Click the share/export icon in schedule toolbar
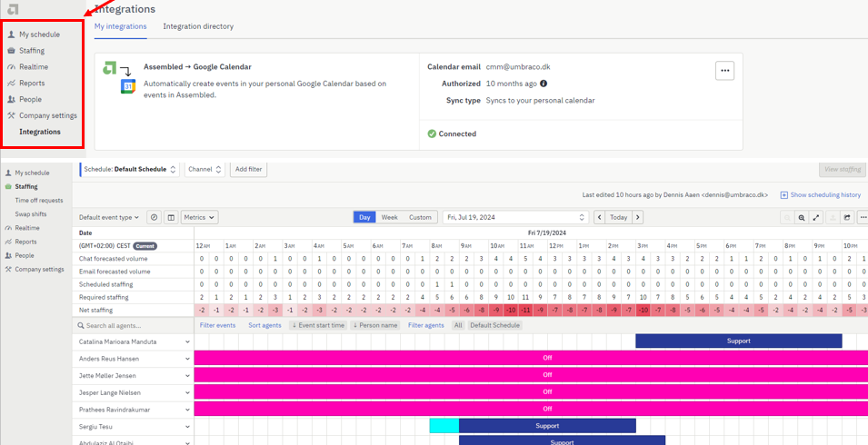The height and width of the screenshot is (445, 868). coord(847,218)
